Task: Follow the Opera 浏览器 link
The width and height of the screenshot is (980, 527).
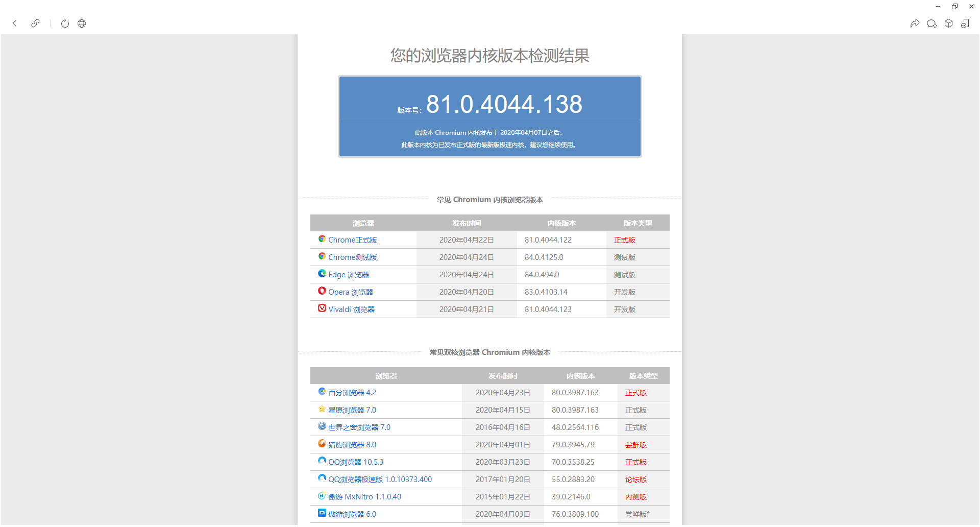Action: click(351, 292)
